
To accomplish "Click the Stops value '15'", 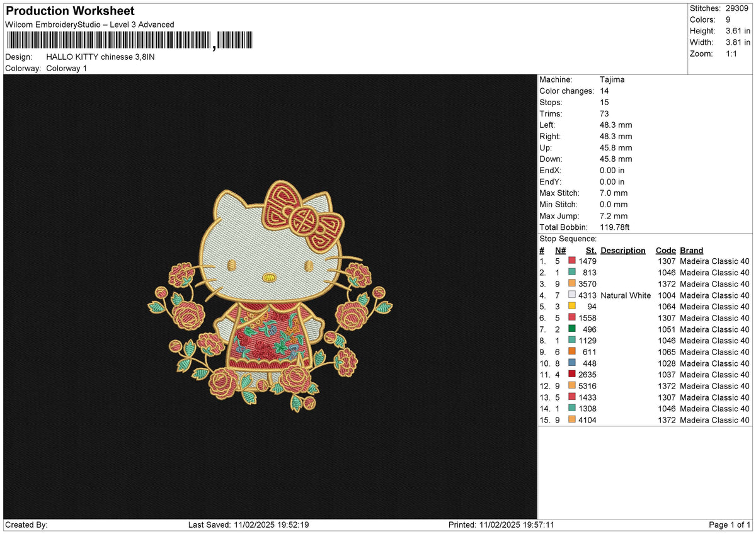I will 605,102.
